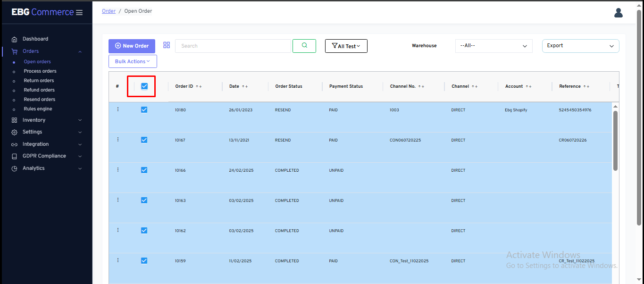Go to Return orders in sidebar
This screenshot has width=644, height=284.
pos(39,81)
